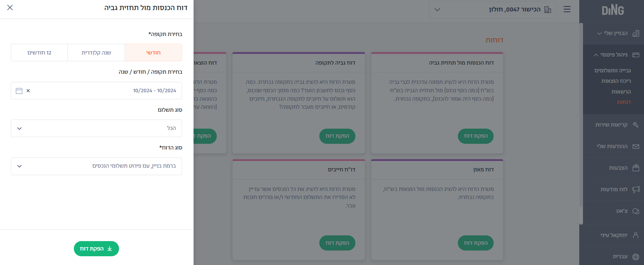The width and height of the screenshot is (644, 265).
Task: Open the calendar icon in period field
Action: coord(19,91)
